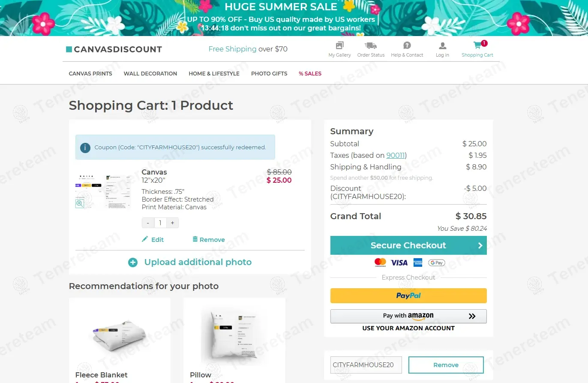588x383 pixels.
Task: Open the Shopping Cart icon
Action: tap(477, 45)
